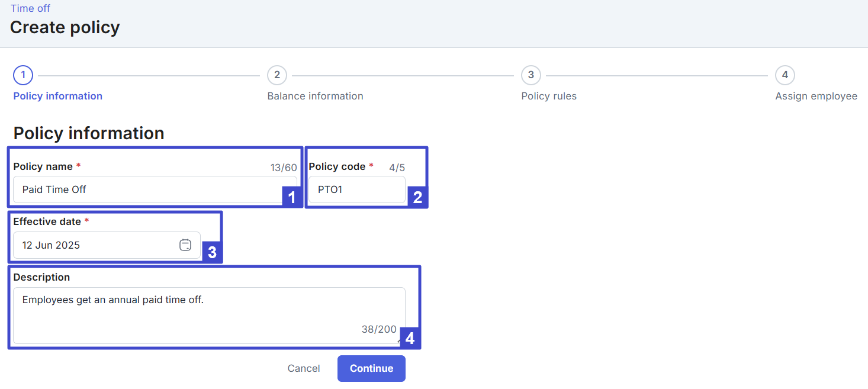This screenshot has height=389, width=868.
Task: Click the step 4 circle in the progress stepper
Action: click(785, 75)
